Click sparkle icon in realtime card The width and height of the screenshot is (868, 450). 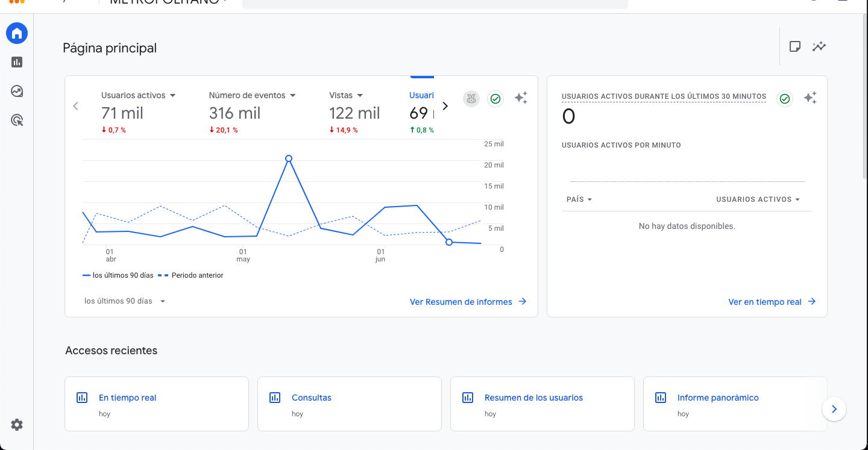(x=810, y=98)
